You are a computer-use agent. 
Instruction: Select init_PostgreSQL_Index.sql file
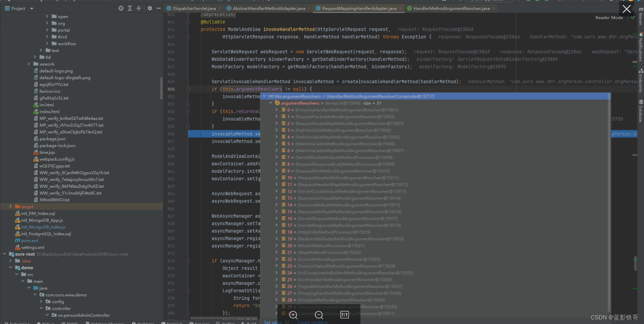(x=46, y=234)
